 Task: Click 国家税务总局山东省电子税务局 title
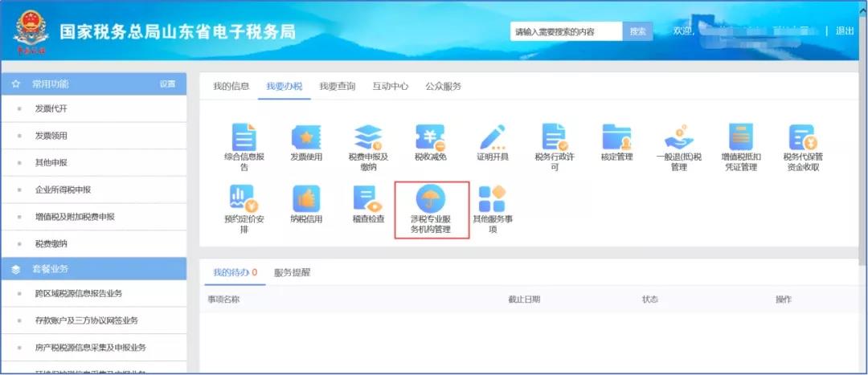[178, 31]
